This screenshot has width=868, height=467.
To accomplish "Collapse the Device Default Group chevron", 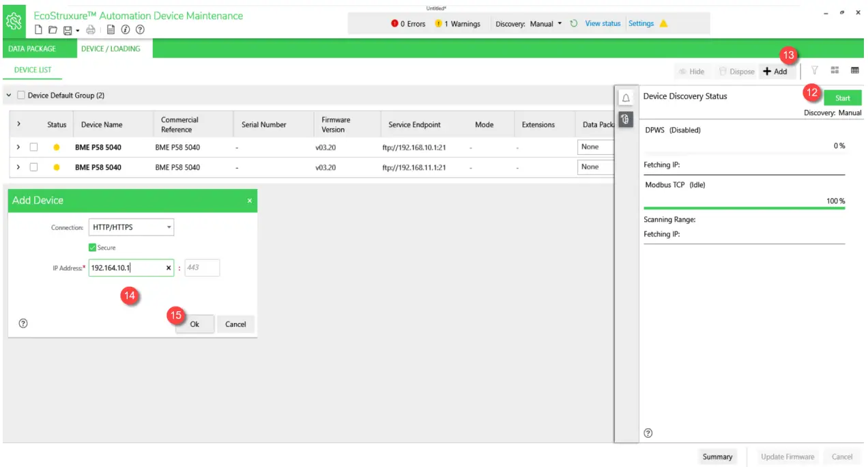I will 8,96.
